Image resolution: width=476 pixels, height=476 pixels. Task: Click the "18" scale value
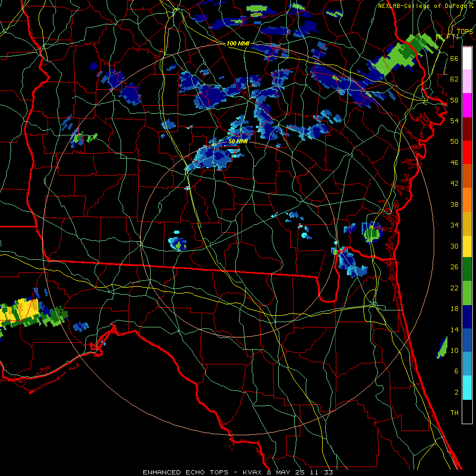tap(454, 309)
